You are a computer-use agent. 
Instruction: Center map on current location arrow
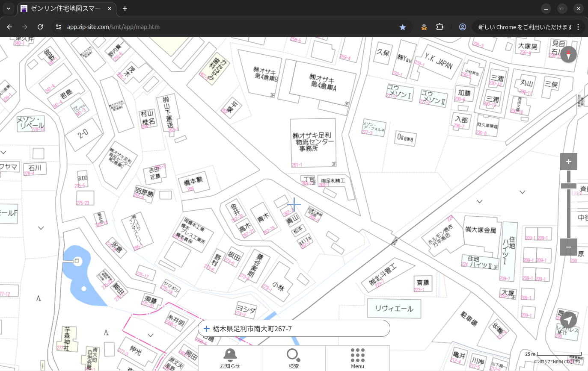click(569, 320)
